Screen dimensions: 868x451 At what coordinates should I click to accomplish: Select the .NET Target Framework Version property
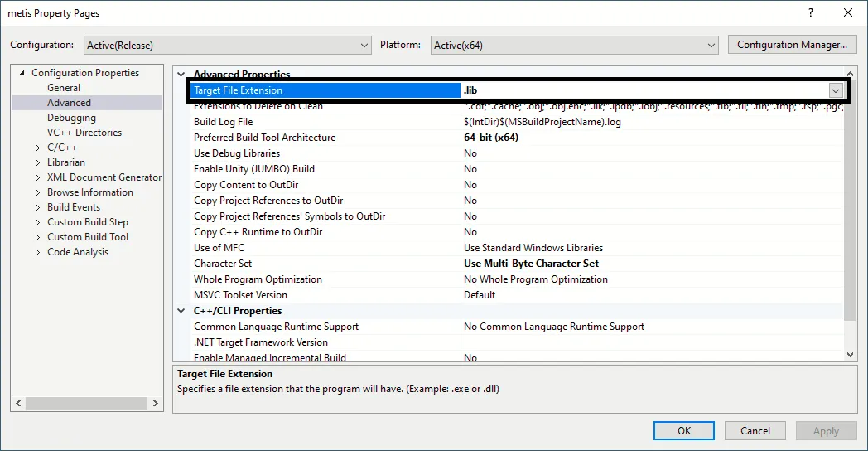(261, 342)
